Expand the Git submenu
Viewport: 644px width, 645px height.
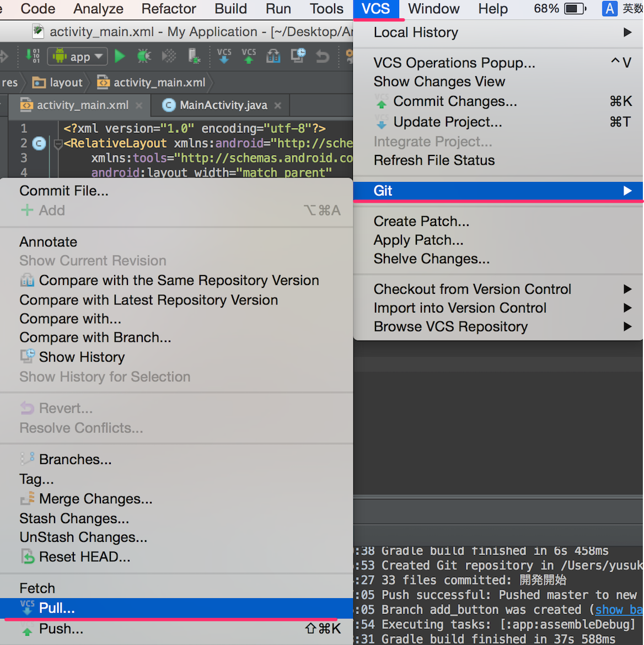click(498, 191)
